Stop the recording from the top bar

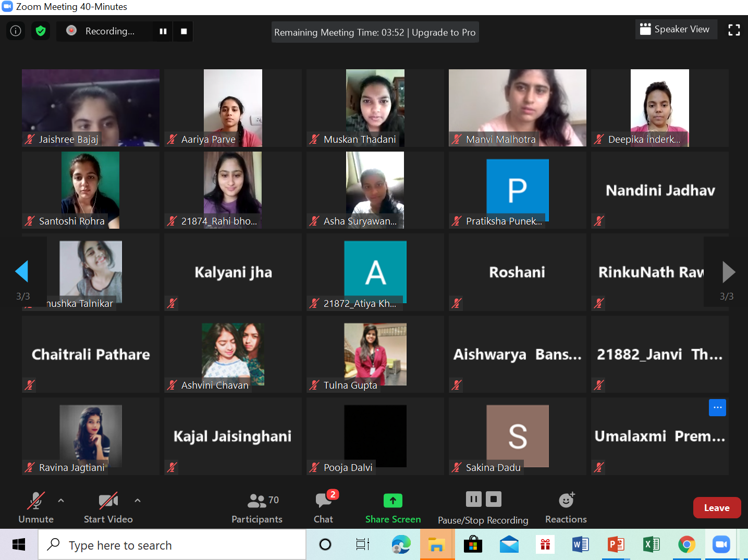click(183, 31)
